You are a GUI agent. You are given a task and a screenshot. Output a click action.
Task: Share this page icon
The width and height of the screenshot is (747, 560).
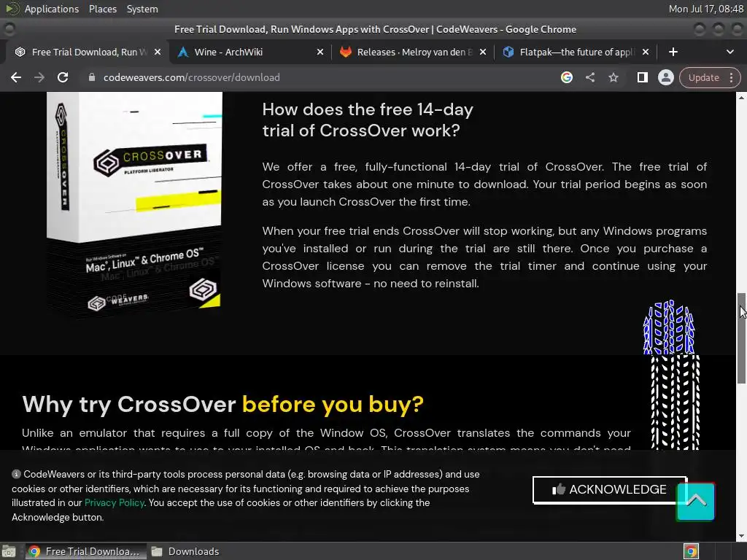pyautogui.click(x=590, y=77)
